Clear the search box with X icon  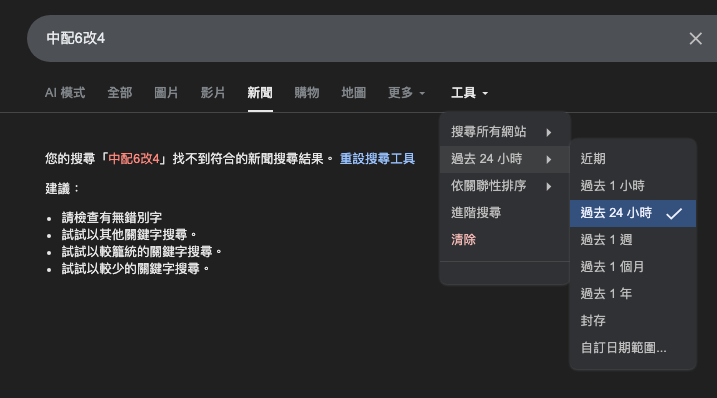pos(696,38)
